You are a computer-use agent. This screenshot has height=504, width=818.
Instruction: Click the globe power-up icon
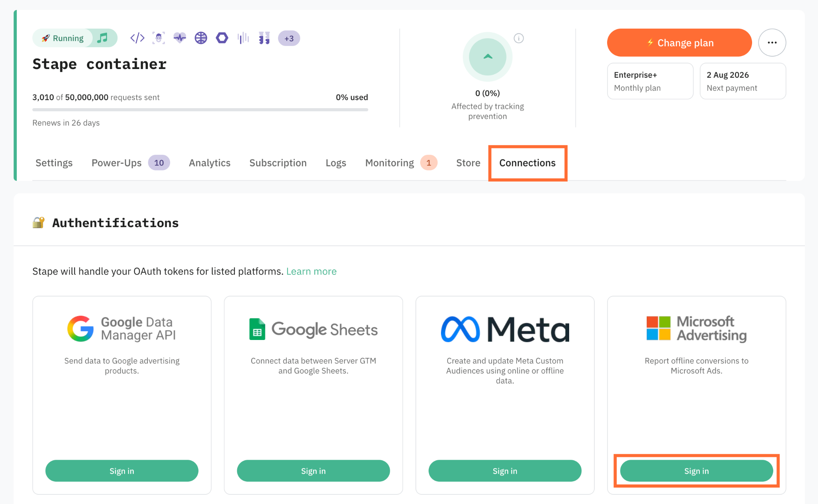[201, 38]
